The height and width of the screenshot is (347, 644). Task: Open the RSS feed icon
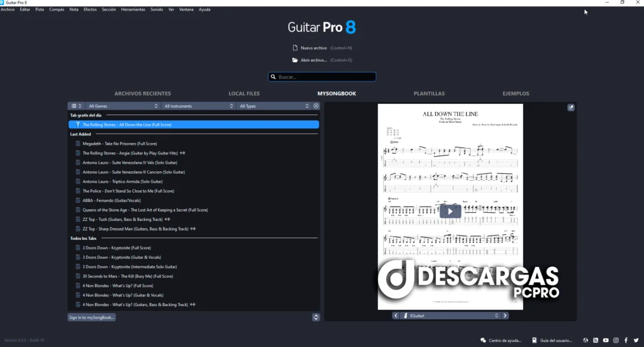click(x=596, y=340)
